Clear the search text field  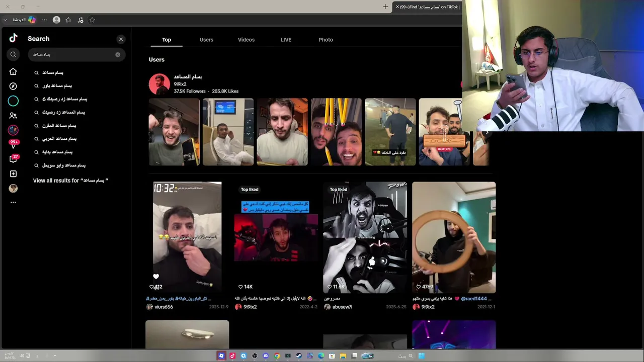click(x=118, y=54)
